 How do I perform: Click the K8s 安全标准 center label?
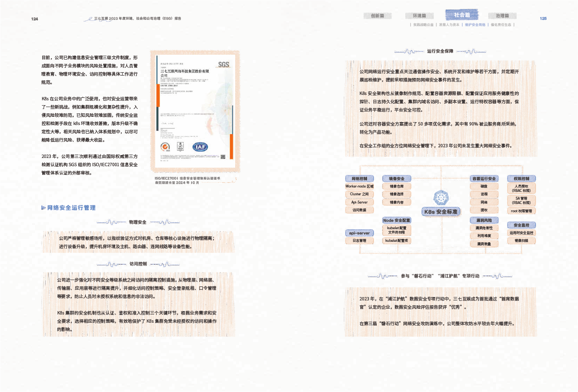pyautogui.click(x=441, y=212)
